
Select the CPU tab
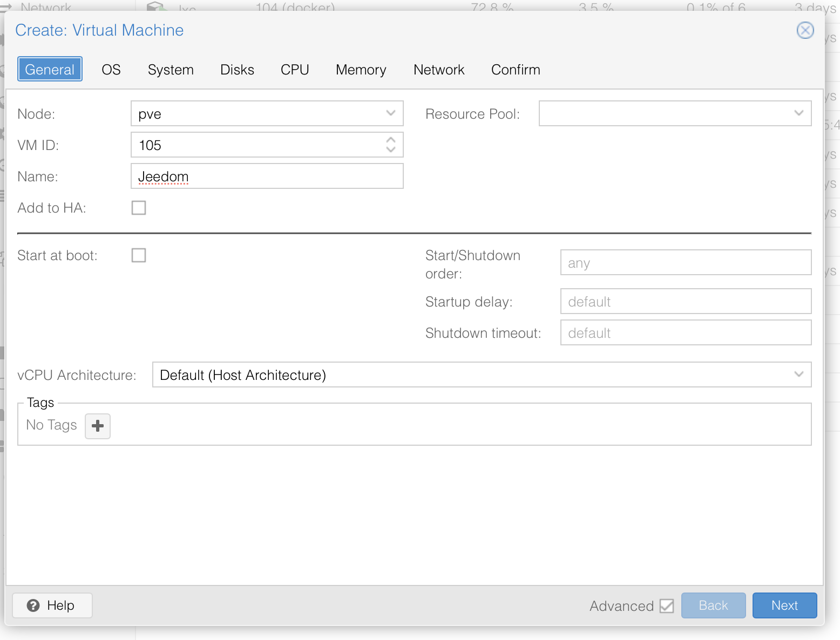(x=295, y=70)
